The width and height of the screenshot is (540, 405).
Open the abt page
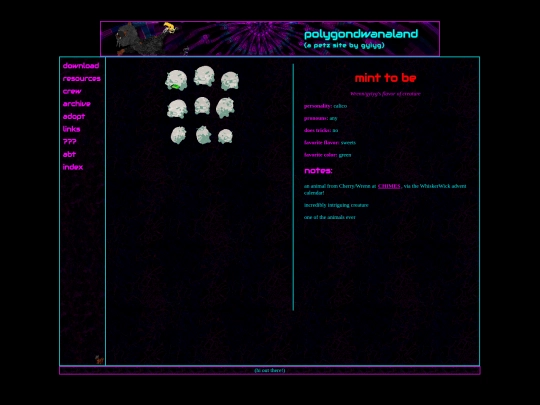69,154
